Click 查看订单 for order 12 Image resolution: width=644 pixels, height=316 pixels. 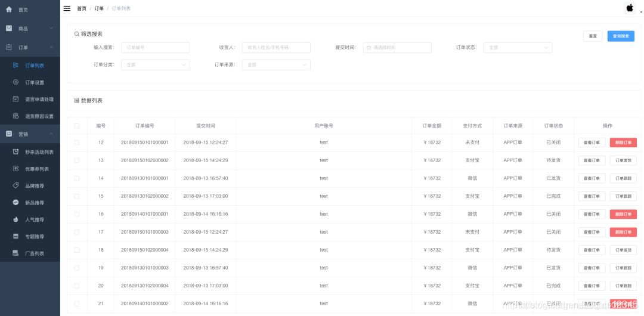pyautogui.click(x=592, y=142)
